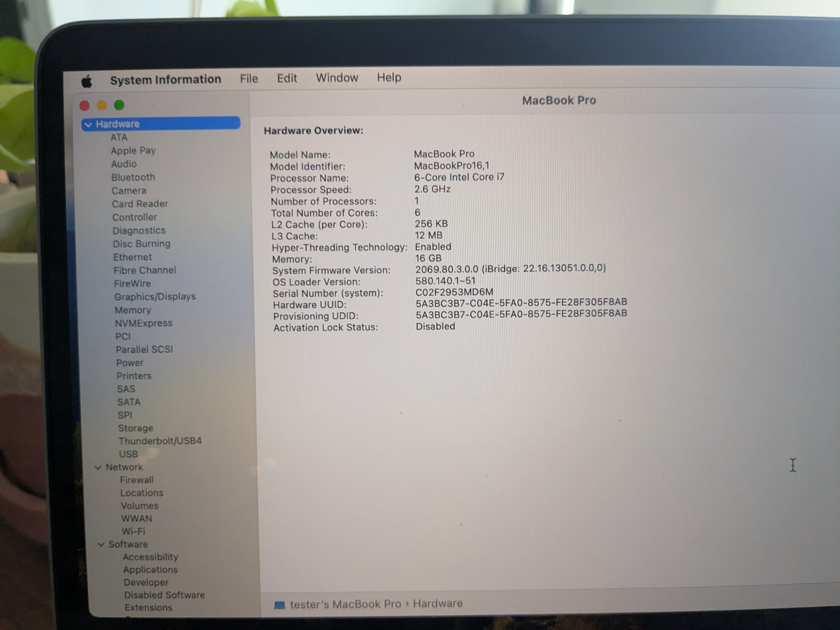Image resolution: width=840 pixels, height=630 pixels.
Task: Click firmware version 2069.80.3.0.0 value
Action: point(510,269)
